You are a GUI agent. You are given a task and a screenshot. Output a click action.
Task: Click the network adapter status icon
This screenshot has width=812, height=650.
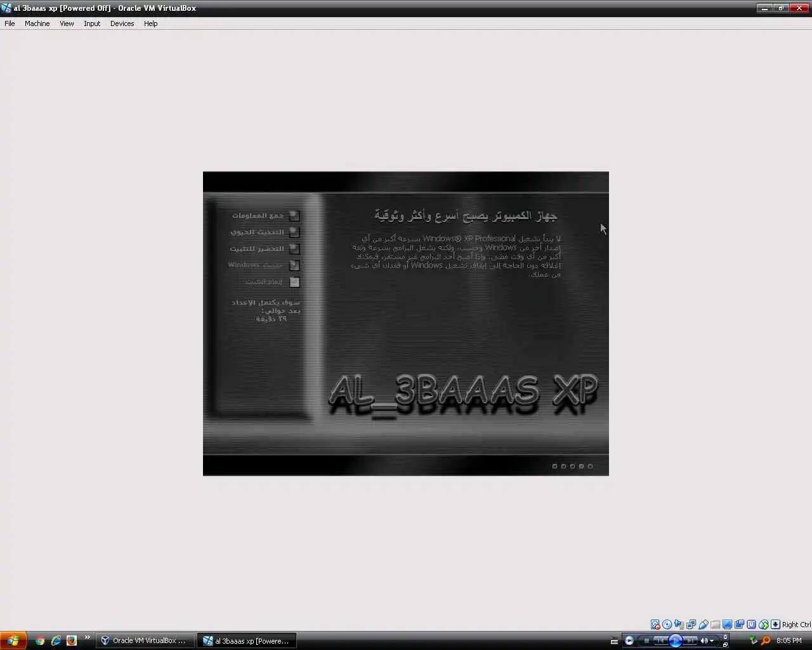pyautogui.click(x=691, y=625)
